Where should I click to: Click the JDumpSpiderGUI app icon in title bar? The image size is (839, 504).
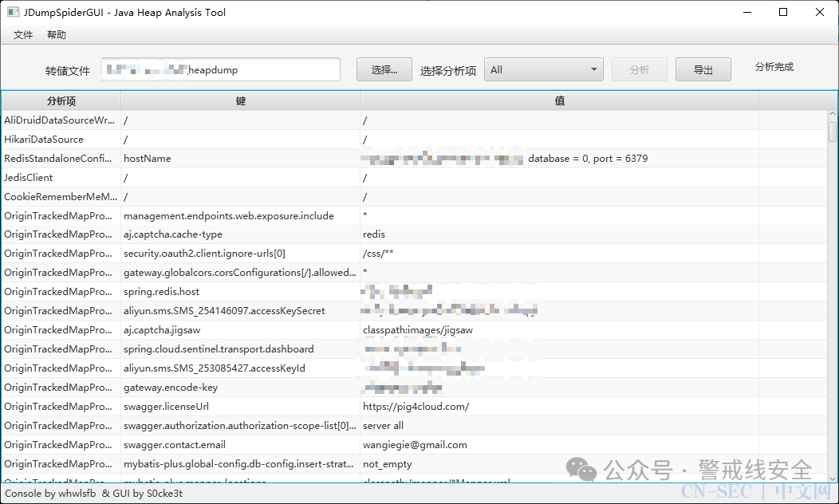pyautogui.click(x=13, y=12)
